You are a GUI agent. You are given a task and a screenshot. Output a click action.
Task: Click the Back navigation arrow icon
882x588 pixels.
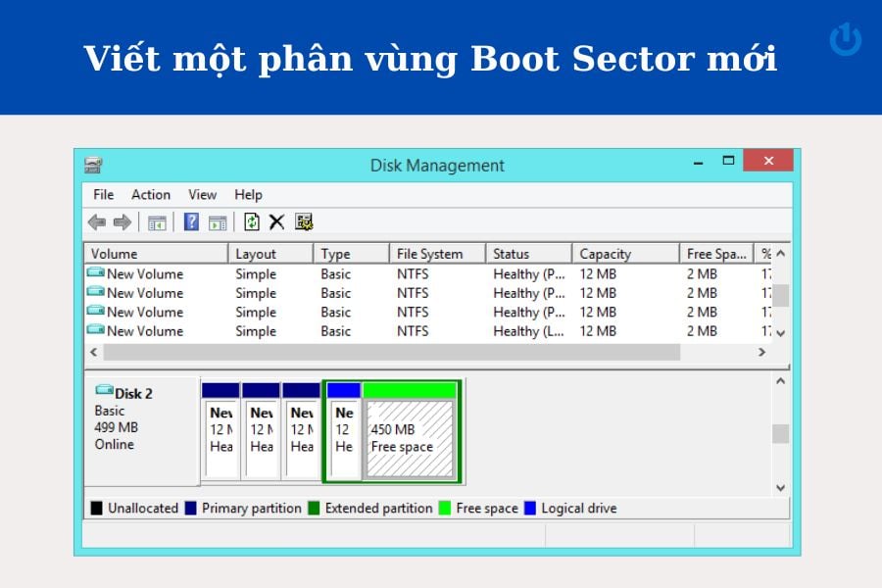pyautogui.click(x=96, y=221)
